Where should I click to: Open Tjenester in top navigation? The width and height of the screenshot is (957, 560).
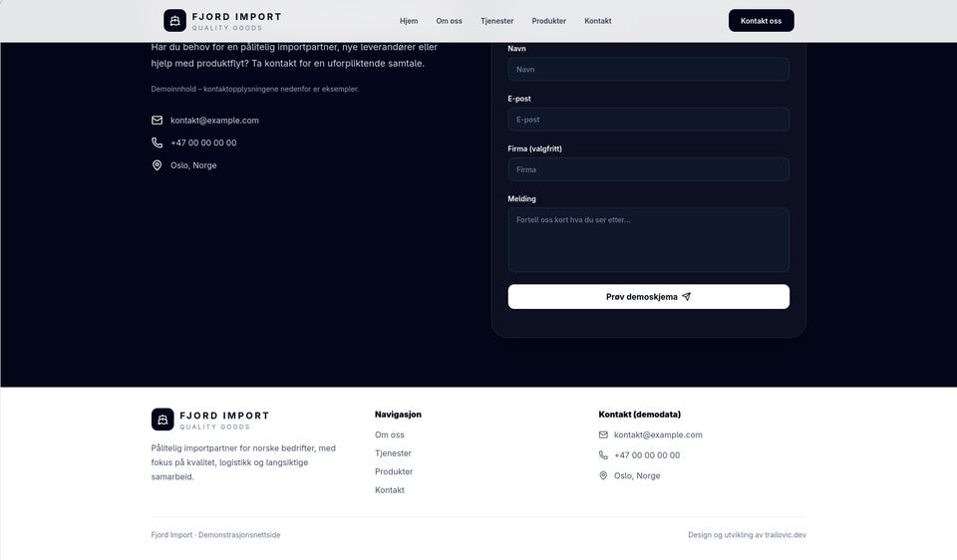click(496, 21)
